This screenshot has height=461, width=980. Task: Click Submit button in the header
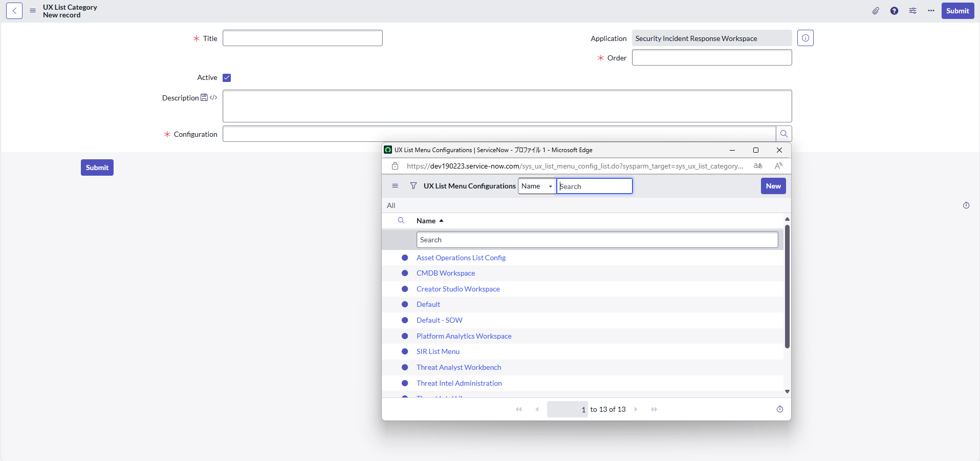957,11
